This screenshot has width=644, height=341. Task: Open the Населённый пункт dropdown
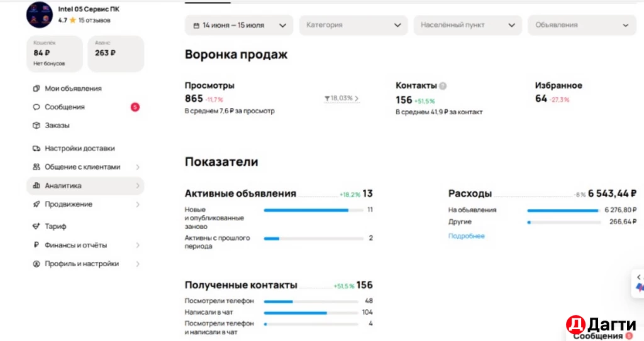click(467, 25)
